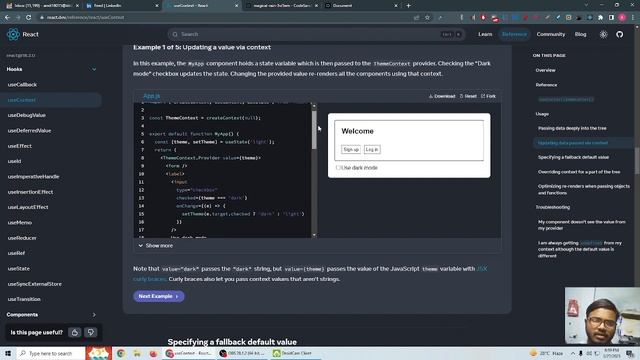The image size is (640, 360).
Task: Open useMemo in the sidebar
Action: coord(19,222)
